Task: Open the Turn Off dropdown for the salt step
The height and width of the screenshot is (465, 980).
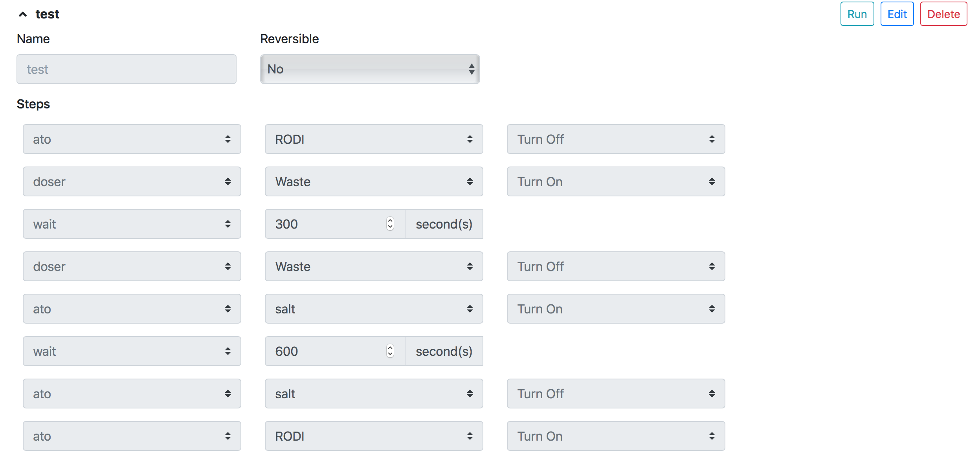Action: click(615, 394)
